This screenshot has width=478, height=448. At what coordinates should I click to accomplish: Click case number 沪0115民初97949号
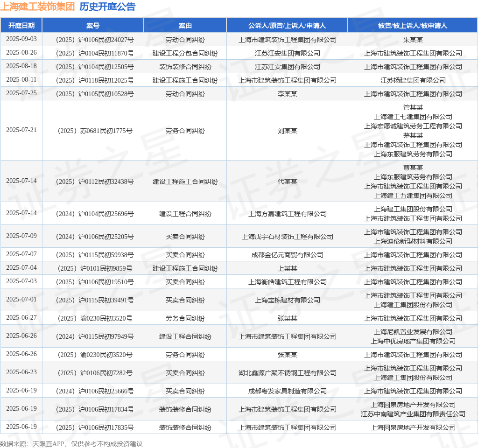[95, 336]
